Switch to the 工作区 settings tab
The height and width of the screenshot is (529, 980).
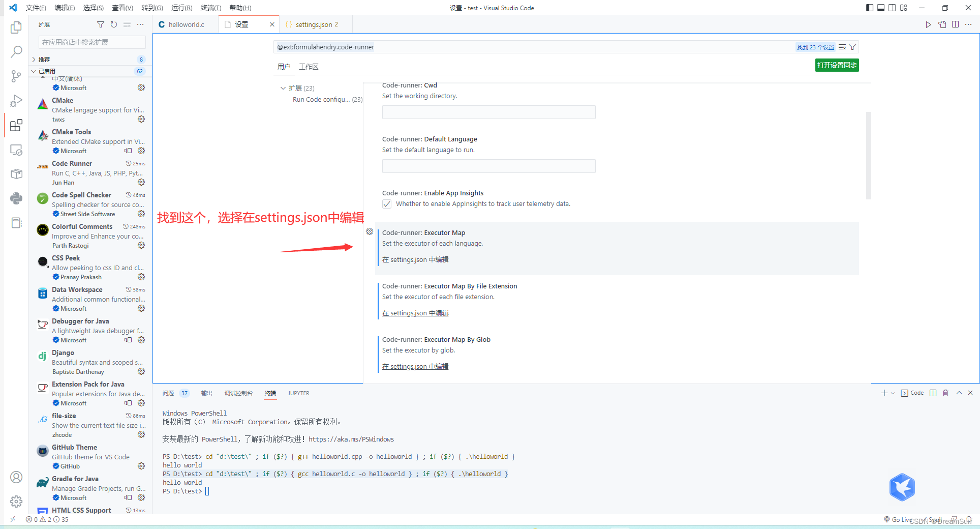coord(309,67)
